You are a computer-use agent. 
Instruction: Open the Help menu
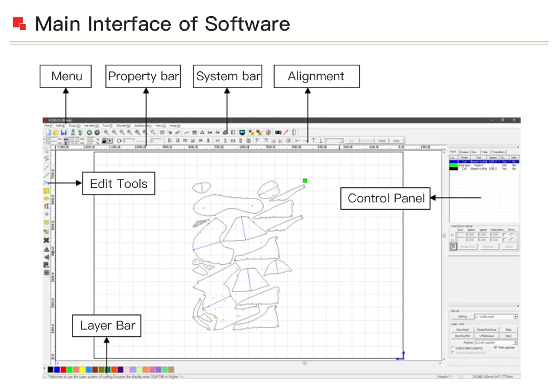(x=175, y=126)
